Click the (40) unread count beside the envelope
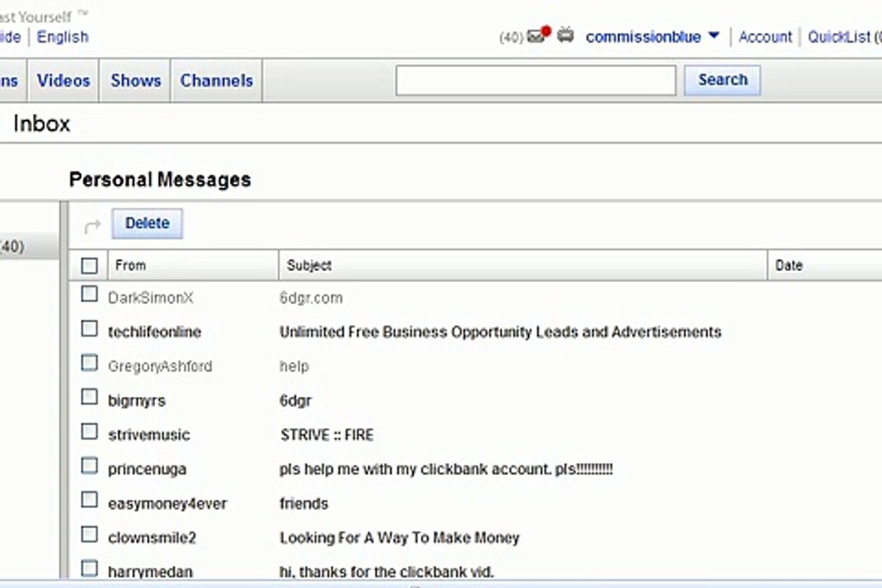 pos(510,38)
